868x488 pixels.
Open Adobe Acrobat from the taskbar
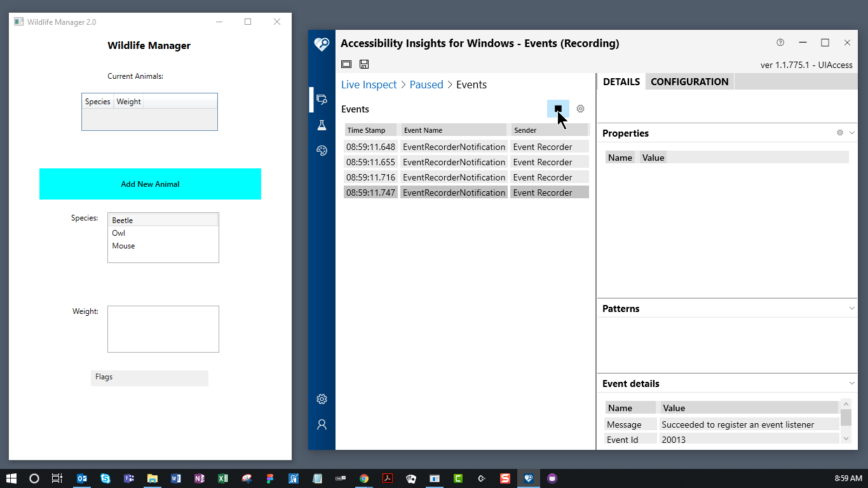[x=388, y=478]
